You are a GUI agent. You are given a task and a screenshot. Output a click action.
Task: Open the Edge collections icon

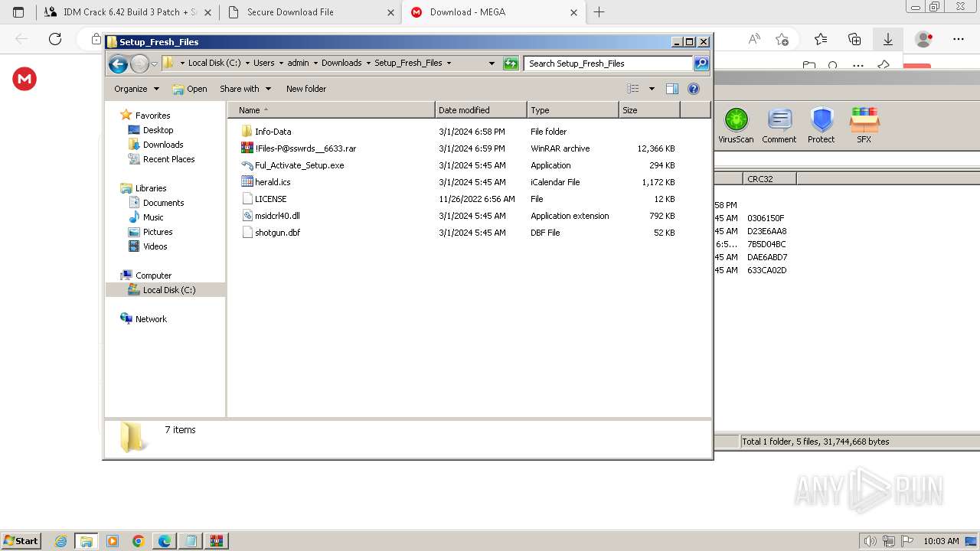point(854,39)
